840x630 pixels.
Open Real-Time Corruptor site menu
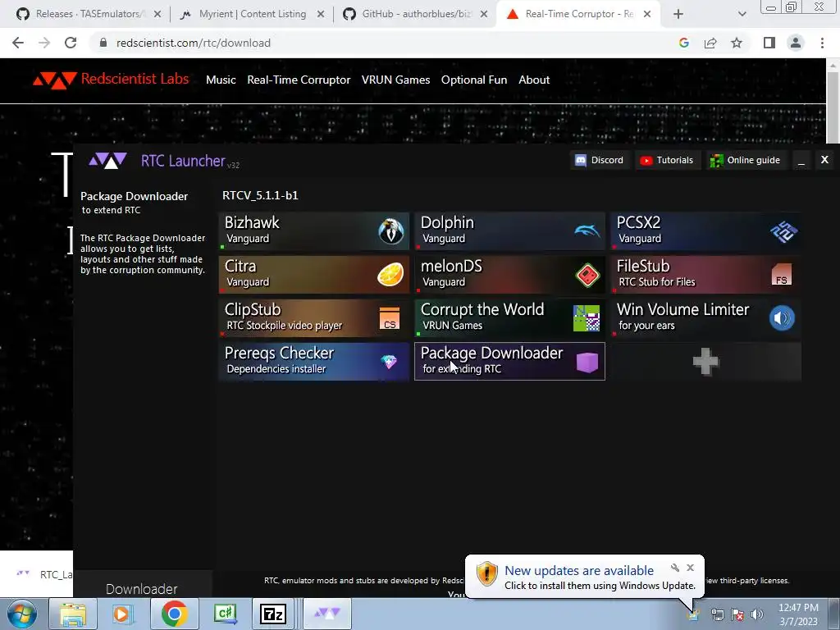tap(299, 80)
